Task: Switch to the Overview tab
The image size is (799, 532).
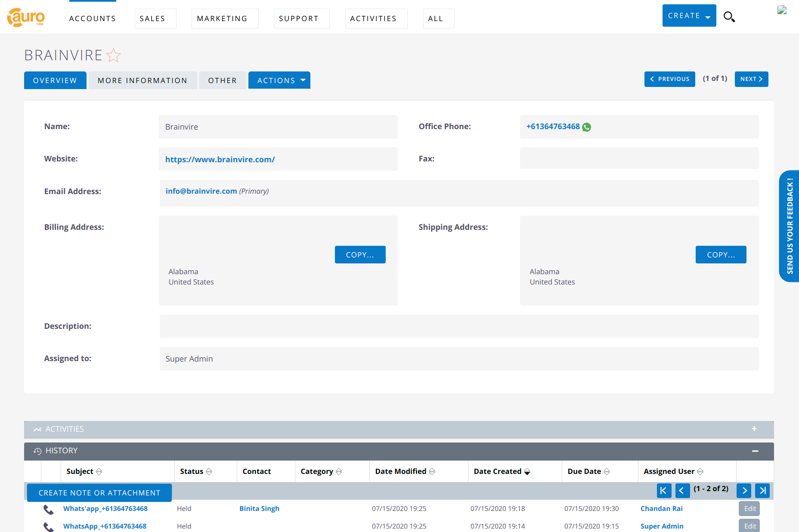Action: pyautogui.click(x=55, y=80)
